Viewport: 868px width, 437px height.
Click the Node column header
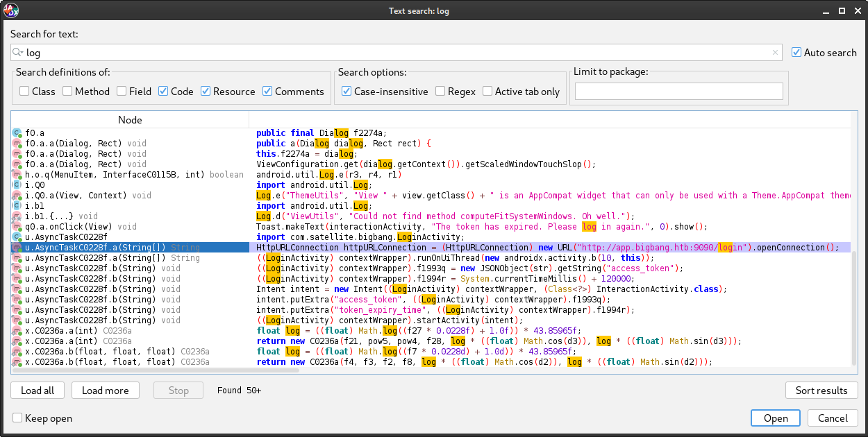130,120
